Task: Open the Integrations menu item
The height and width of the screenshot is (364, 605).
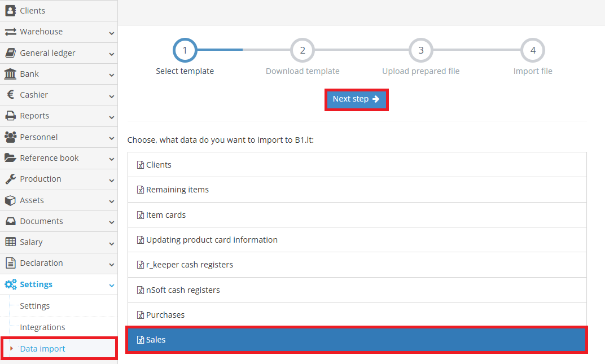Action: click(43, 327)
